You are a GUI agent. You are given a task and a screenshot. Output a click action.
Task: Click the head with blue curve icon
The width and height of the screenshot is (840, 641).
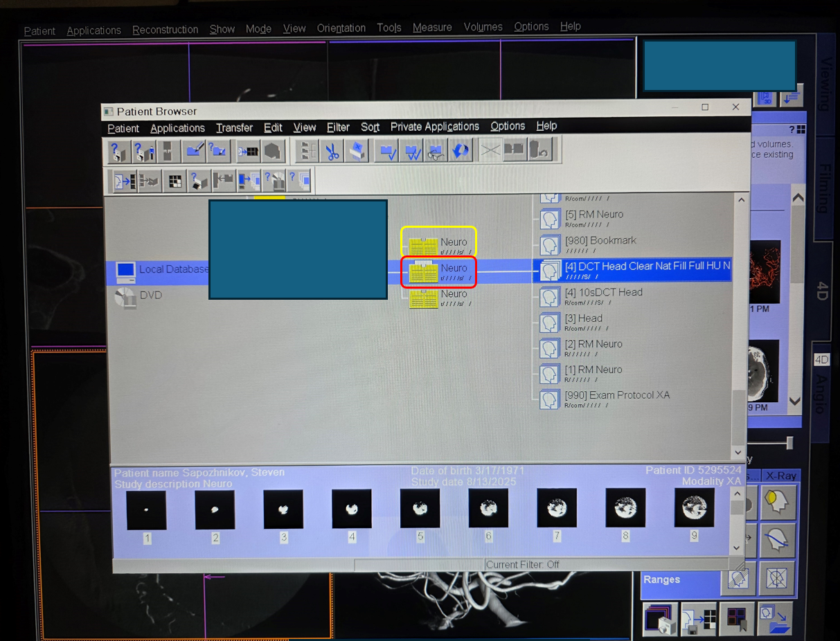click(776, 540)
